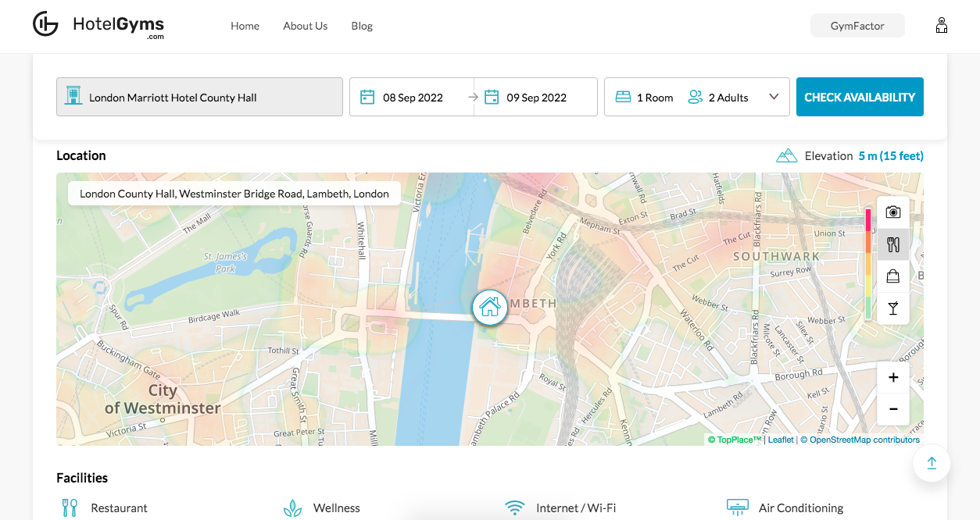The width and height of the screenshot is (980, 520).
Task: Click the Restaurant facility label
Action: pyautogui.click(x=119, y=508)
